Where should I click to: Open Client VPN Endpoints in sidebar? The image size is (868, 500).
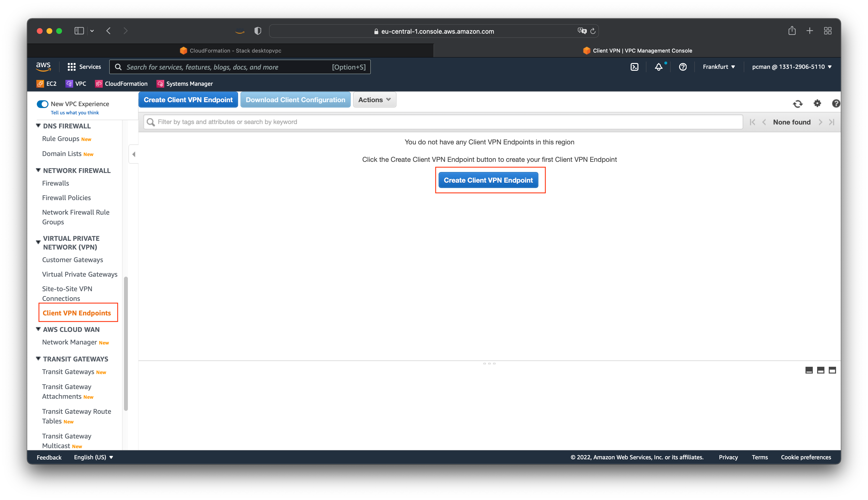77,313
